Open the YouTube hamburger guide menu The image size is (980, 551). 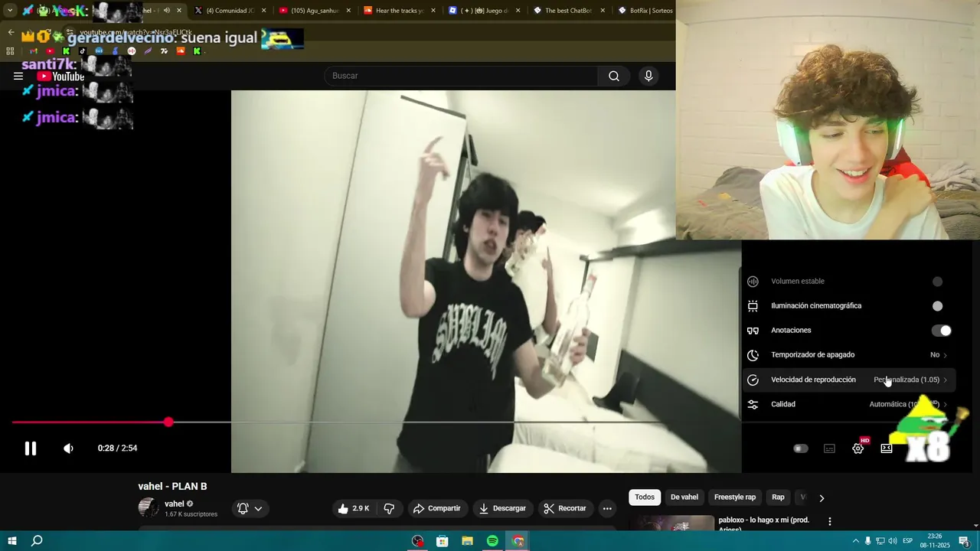click(x=18, y=76)
